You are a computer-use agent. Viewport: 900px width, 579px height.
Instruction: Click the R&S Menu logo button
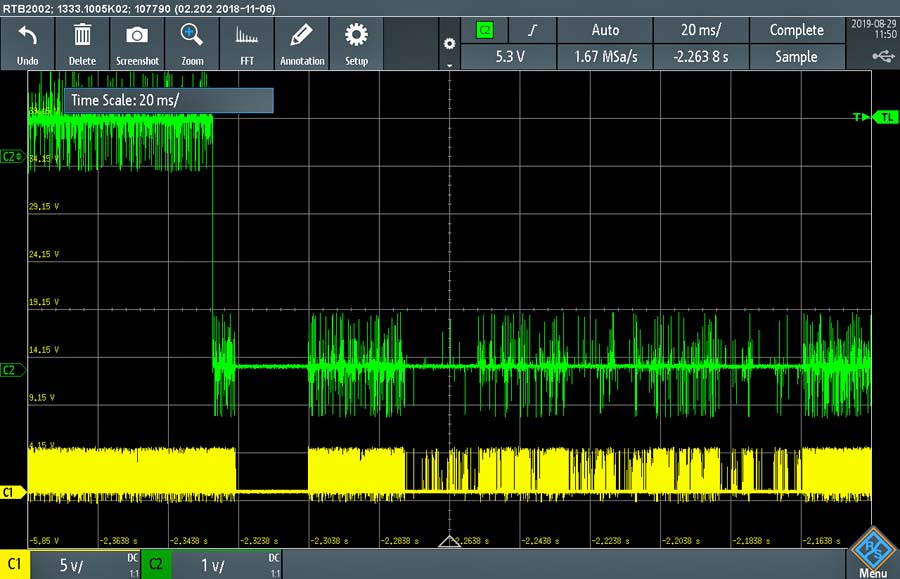pos(872,552)
